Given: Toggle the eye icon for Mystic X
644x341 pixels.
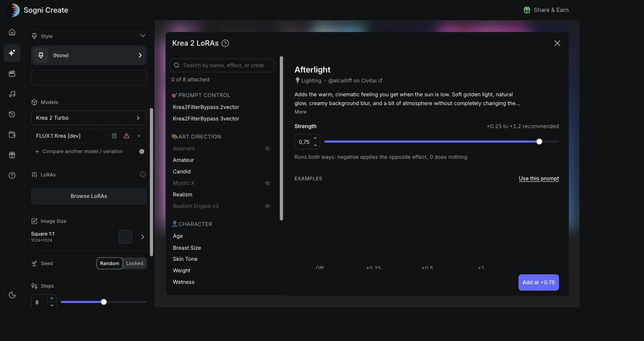Looking at the screenshot, I should [268, 183].
